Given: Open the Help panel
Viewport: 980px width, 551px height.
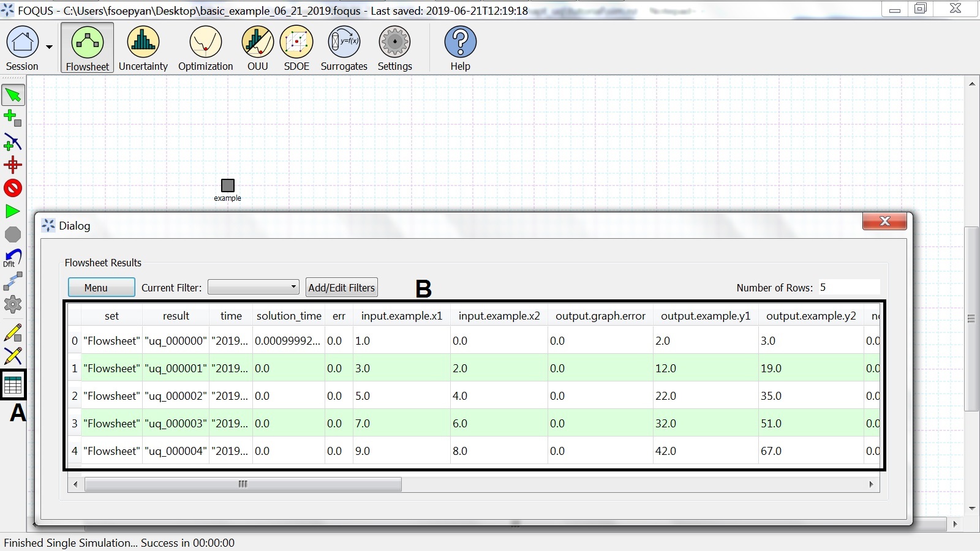Looking at the screenshot, I should coord(460,47).
